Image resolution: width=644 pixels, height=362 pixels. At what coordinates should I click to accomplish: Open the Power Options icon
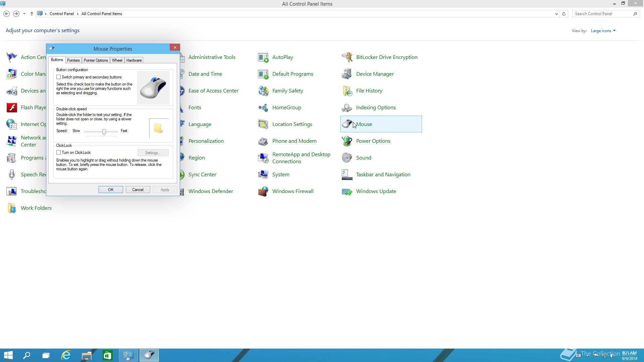point(347,141)
